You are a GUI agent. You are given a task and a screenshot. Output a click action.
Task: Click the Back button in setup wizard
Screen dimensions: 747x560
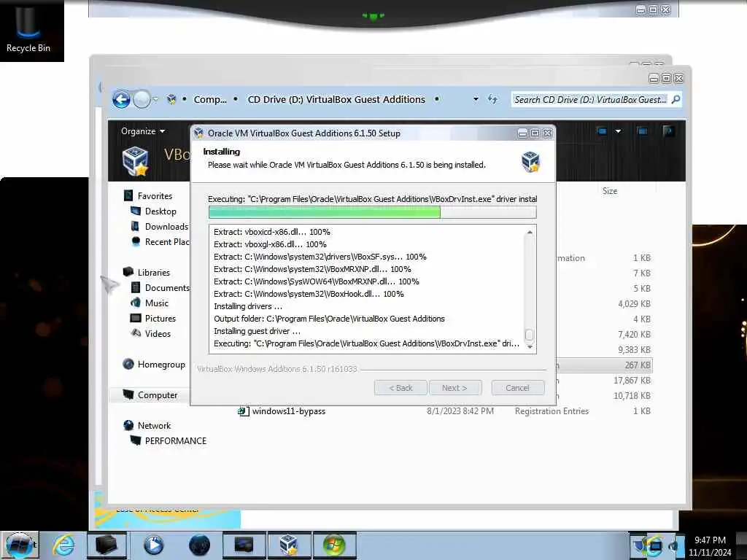pos(400,388)
